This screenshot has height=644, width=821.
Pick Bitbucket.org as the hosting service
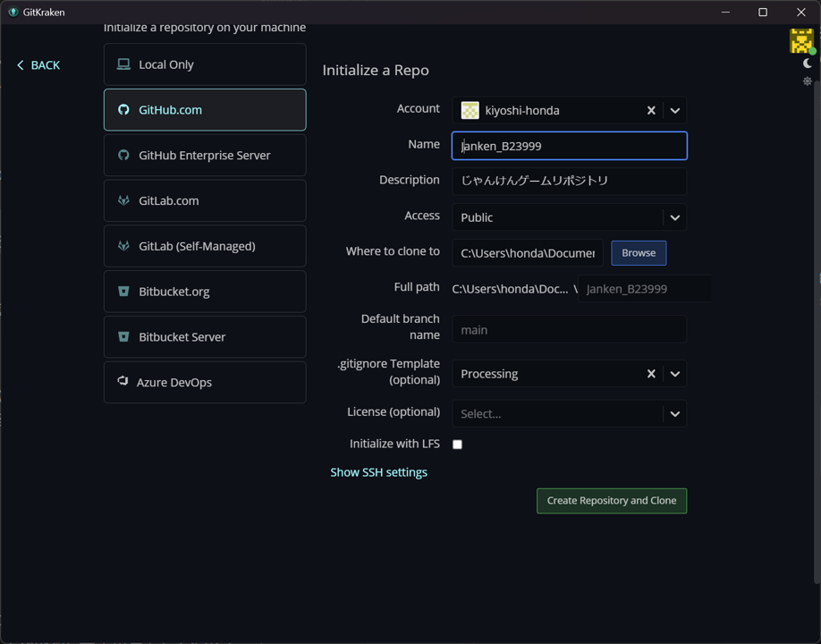[x=205, y=292]
